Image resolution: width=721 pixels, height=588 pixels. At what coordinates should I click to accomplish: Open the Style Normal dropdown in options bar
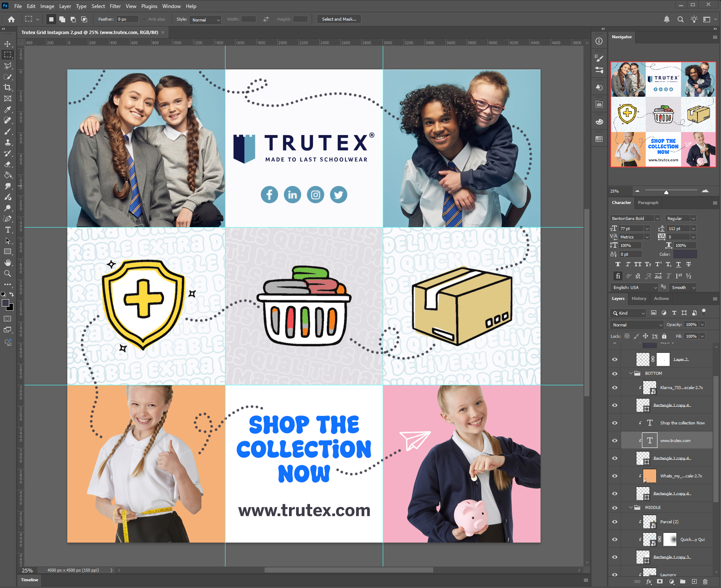[x=205, y=20]
